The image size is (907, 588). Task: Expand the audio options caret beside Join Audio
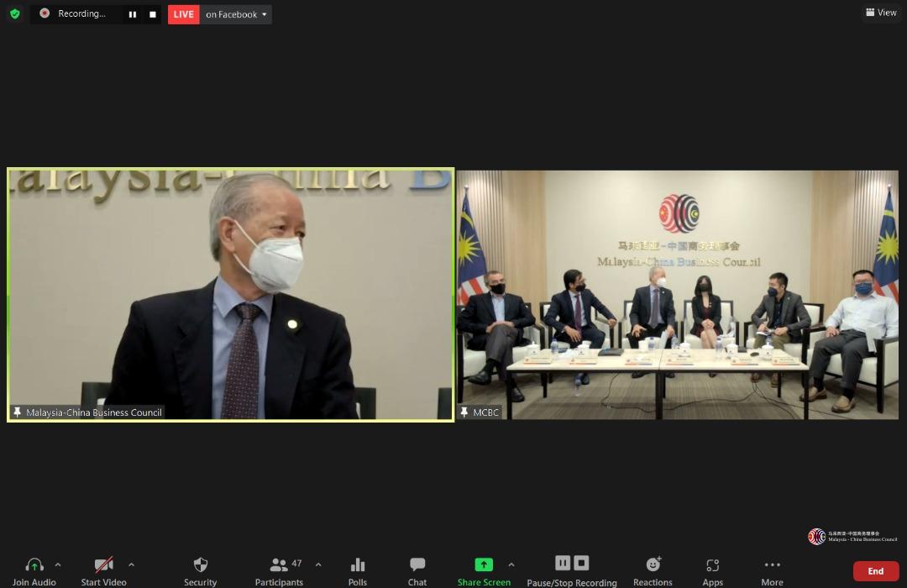pyautogui.click(x=58, y=564)
